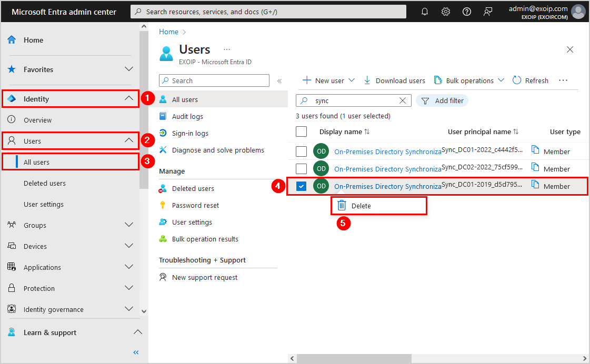Click the blade menu Search field
The width and height of the screenshot is (590, 364).
(x=214, y=80)
